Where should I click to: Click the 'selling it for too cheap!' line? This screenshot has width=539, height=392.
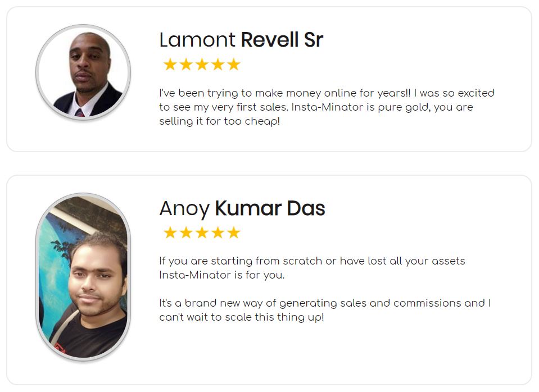point(219,121)
